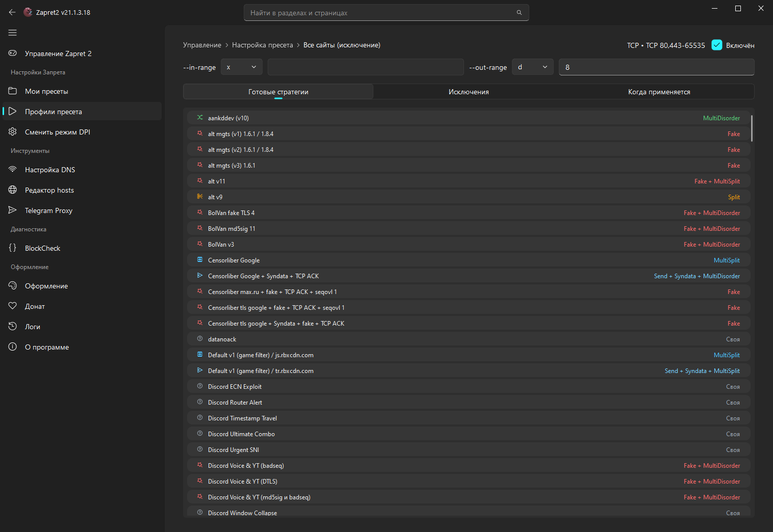
Task: Open Мои пресеты in the sidebar
Action: point(82,91)
